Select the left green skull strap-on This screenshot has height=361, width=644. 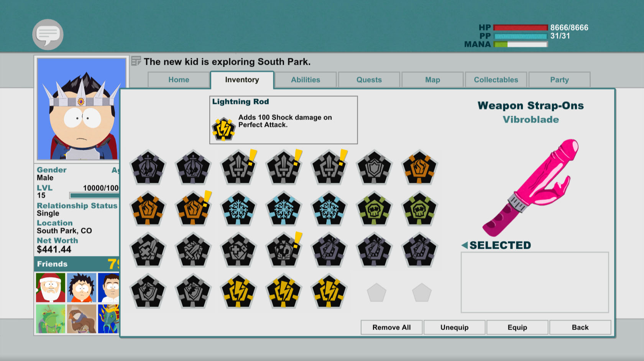374,209
